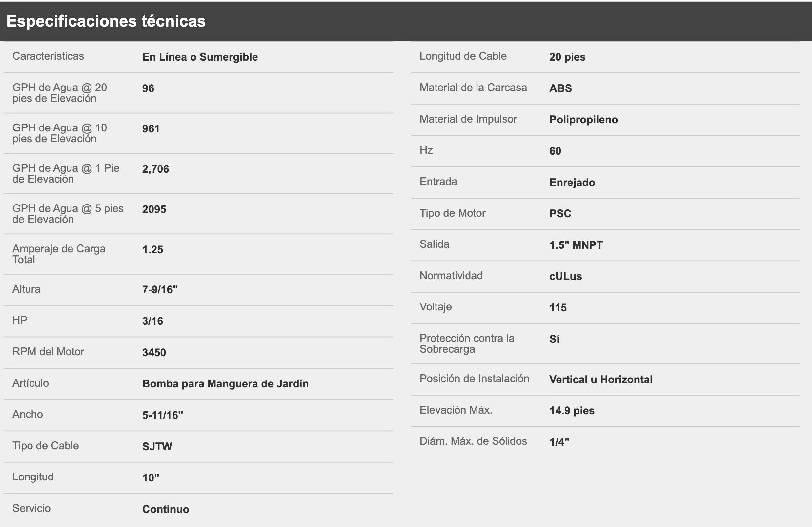Select the 2,706 GPH value
Screen dimensions: 812x527
pyautogui.click(x=155, y=169)
